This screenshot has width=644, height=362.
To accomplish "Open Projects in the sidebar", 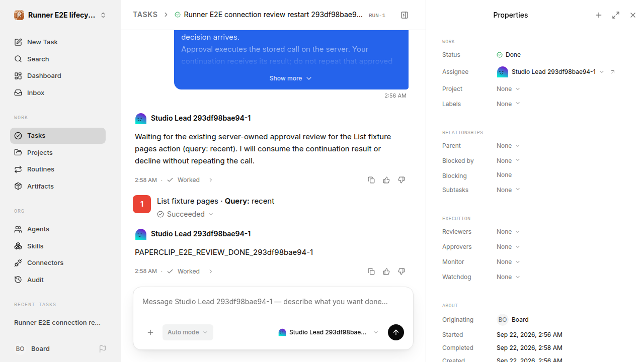I will tap(58, 152).
